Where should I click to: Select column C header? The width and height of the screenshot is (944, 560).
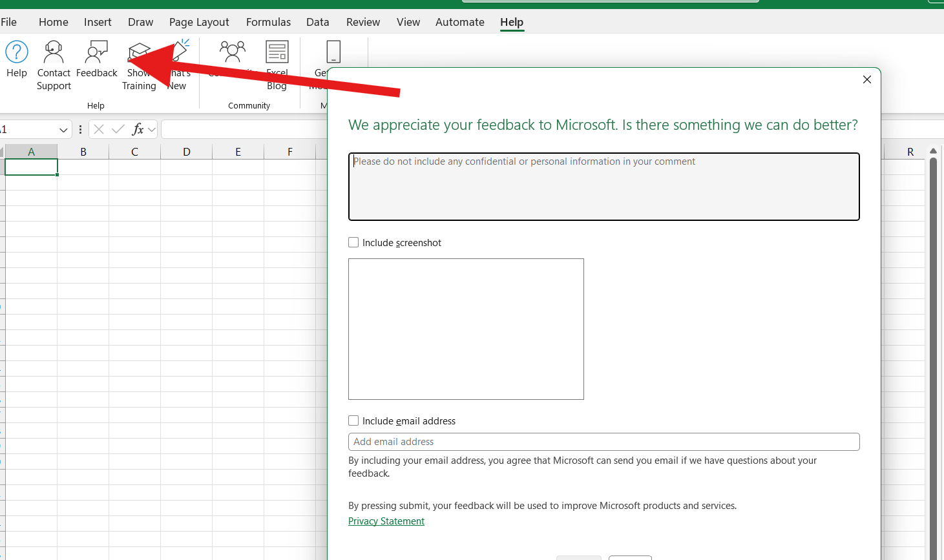click(135, 152)
